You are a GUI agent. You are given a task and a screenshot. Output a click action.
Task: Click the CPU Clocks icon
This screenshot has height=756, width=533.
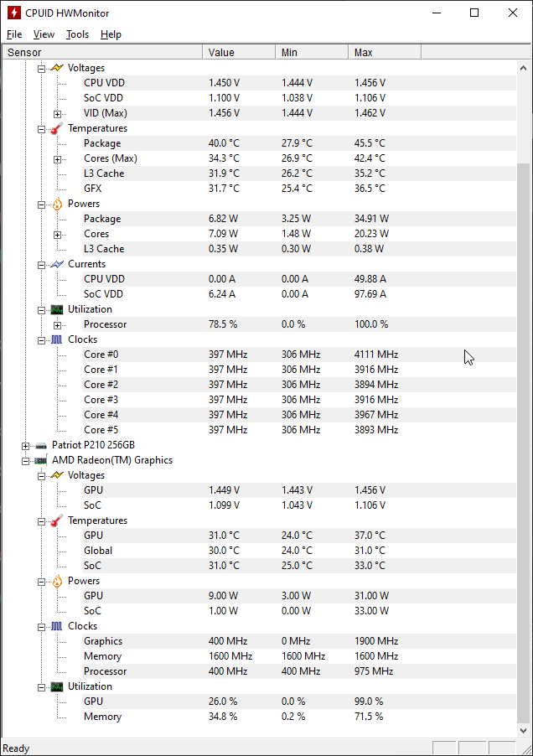click(55, 339)
